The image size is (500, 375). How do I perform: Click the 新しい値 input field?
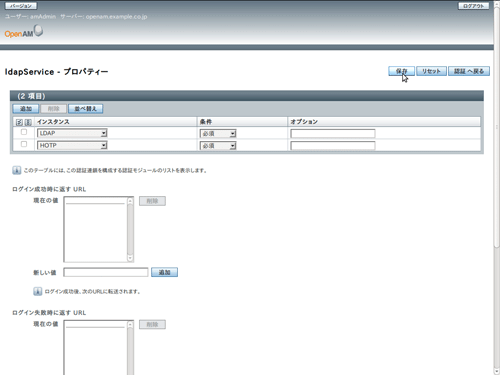coord(106,272)
